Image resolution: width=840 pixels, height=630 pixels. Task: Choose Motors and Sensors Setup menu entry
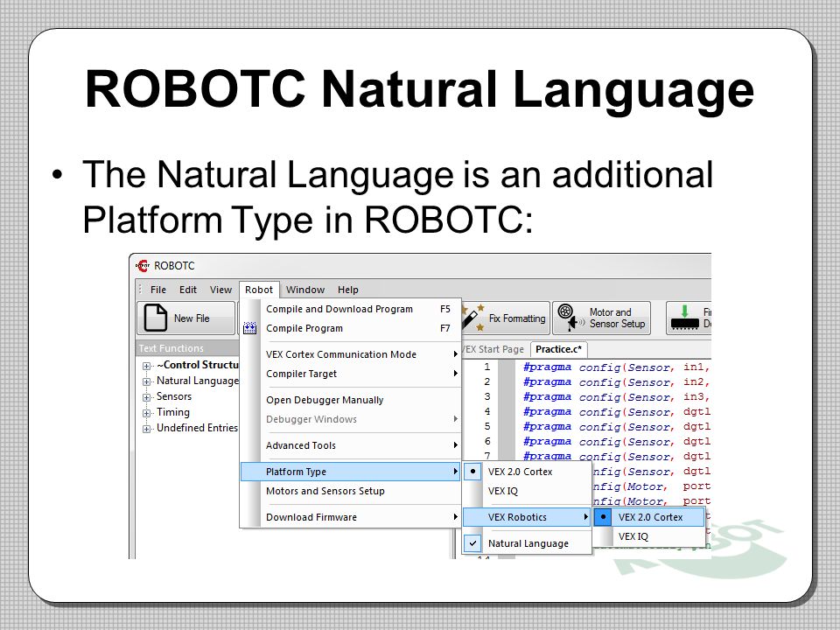350,491
